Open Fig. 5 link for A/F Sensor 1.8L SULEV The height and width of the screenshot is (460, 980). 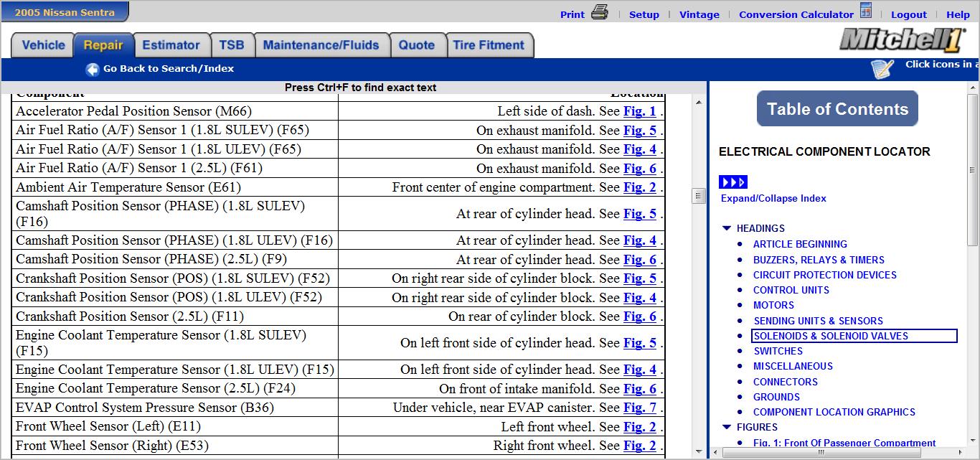(x=640, y=131)
